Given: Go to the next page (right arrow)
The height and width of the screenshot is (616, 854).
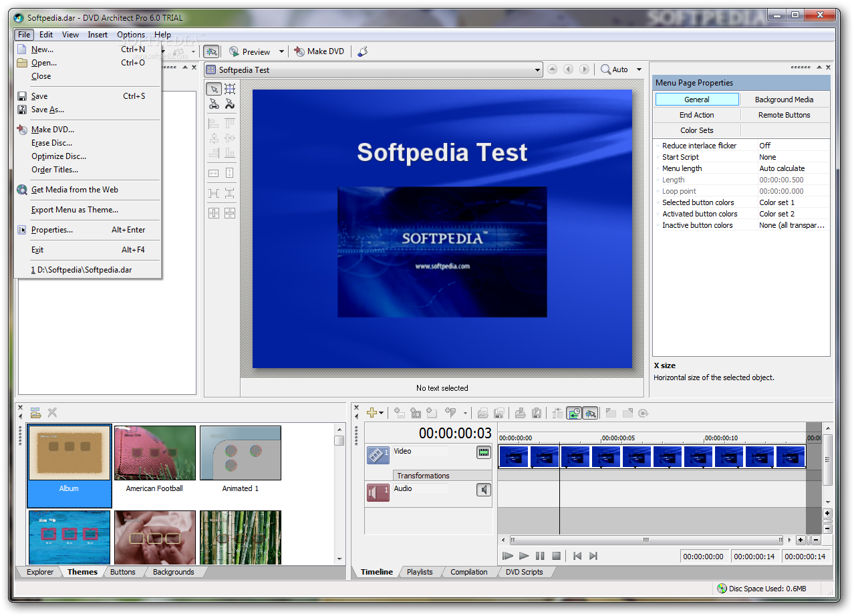Looking at the screenshot, I should click(x=584, y=69).
